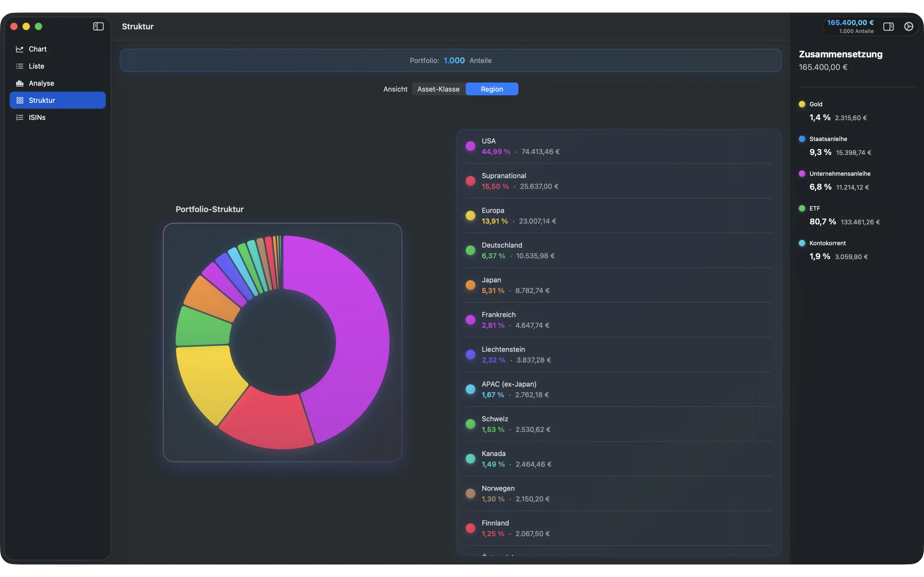Select the ISINs numbered-list icon

pos(20,117)
